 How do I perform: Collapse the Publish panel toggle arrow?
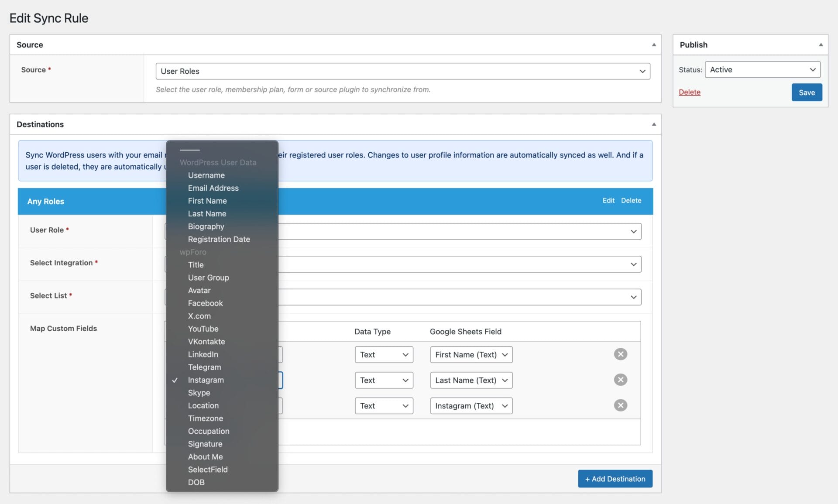pyautogui.click(x=821, y=45)
